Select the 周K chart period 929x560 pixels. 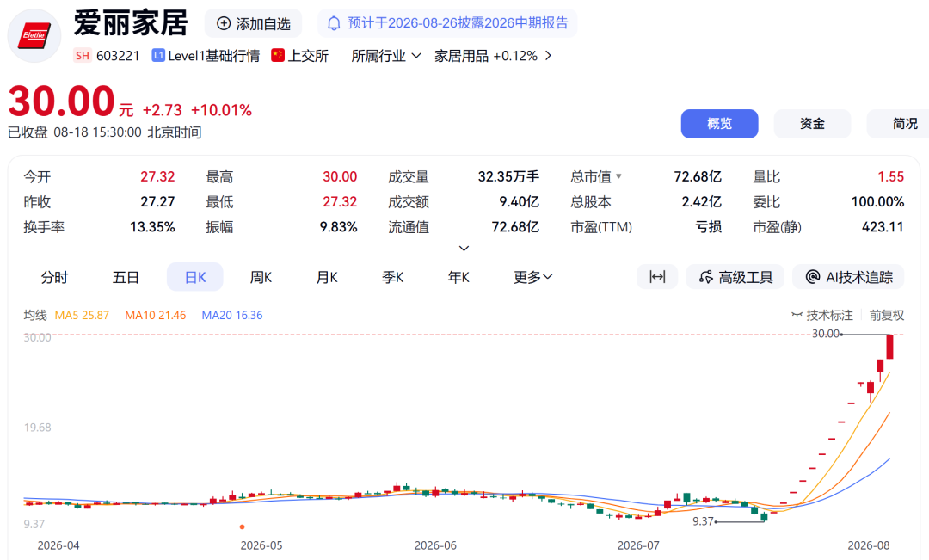click(x=261, y=277)
